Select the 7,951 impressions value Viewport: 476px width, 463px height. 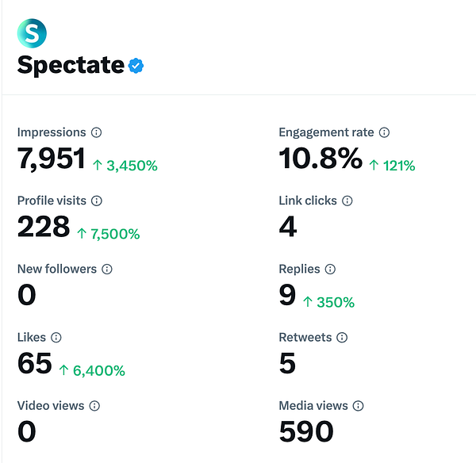point(51,159)
